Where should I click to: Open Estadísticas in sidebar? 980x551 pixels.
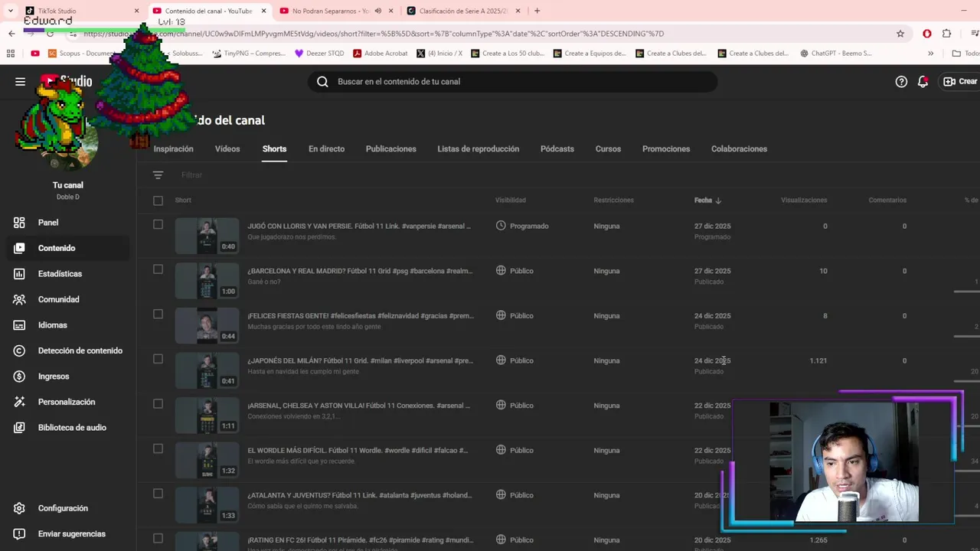[68, 274]
